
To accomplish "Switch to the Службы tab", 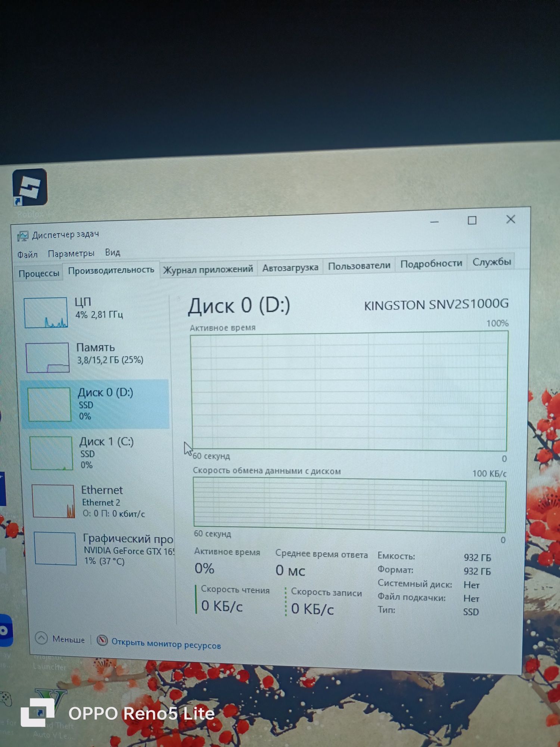I will 492,262.
